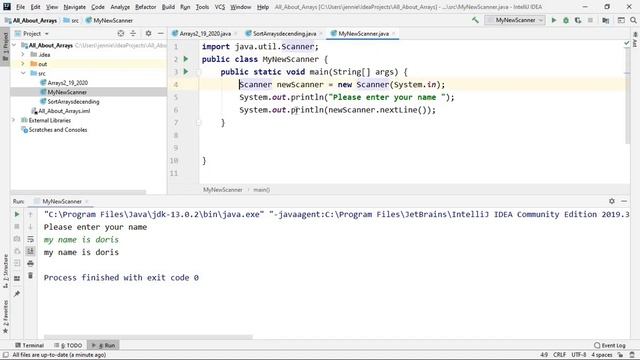
Task: Run MyNewScanner with the toolbar play button
Action: coord(554,20)
